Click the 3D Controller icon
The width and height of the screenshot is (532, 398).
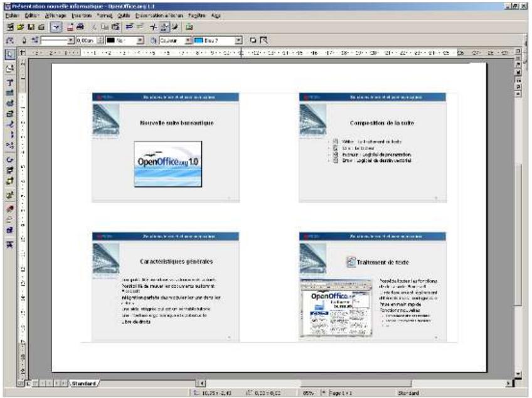click(10, 230)
